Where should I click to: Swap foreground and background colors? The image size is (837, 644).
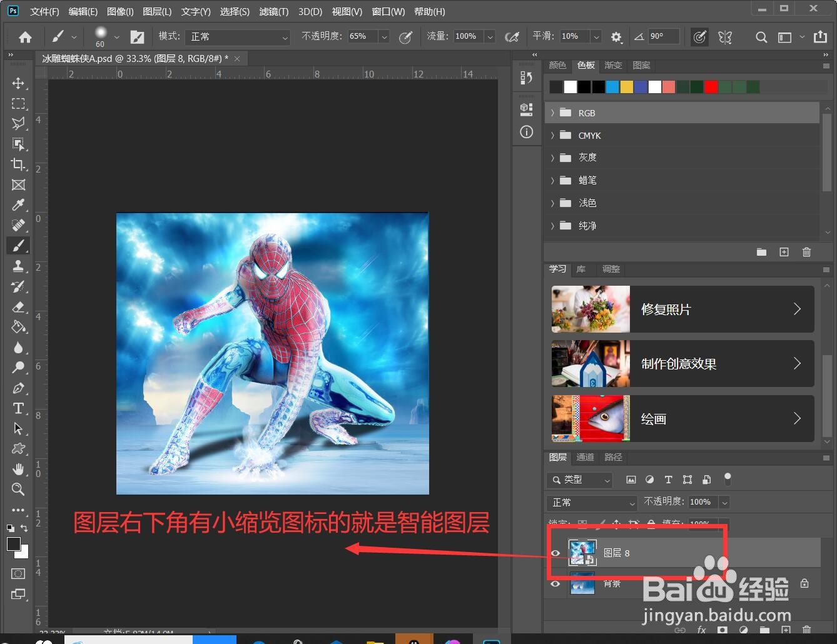(x=24, y=528)
